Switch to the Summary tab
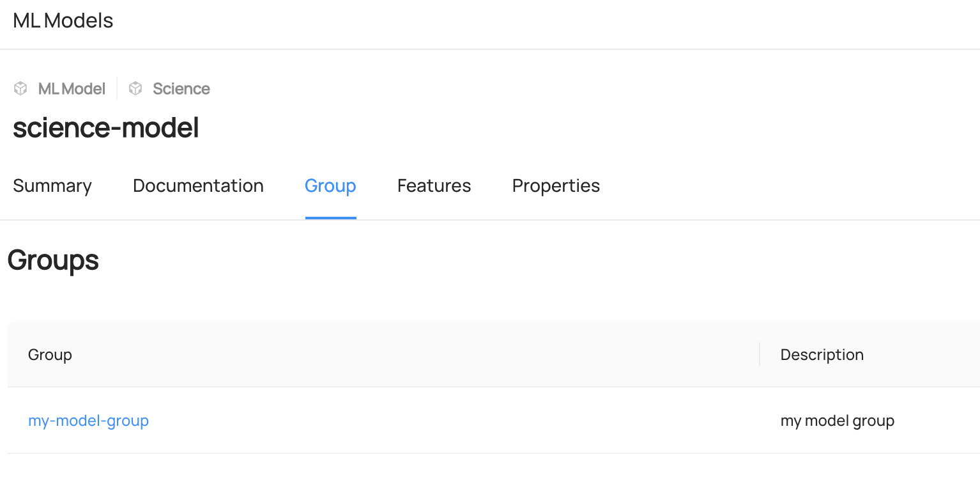 coord(52,186)
